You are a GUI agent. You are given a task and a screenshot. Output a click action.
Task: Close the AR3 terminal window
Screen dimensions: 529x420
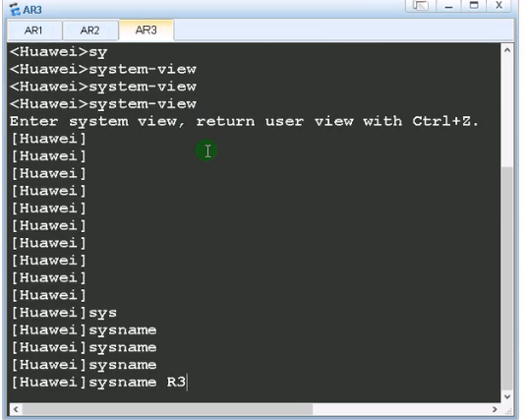(499, 5)
